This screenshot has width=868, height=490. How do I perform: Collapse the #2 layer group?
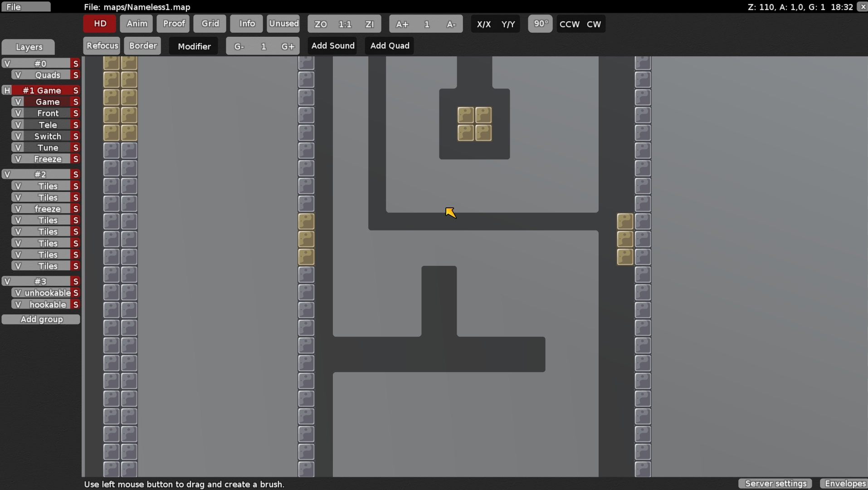[x=7, y=174]
